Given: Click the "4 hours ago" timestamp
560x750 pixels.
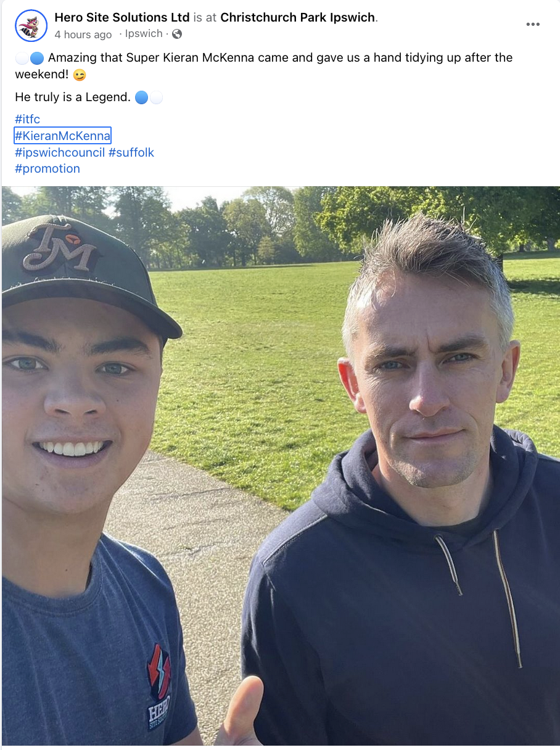Looking at the screenshot, I should [83, 34].
